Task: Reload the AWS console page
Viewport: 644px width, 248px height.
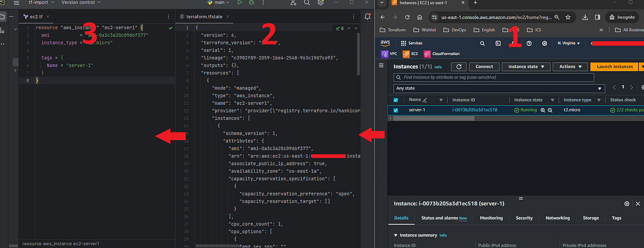Action: click(x=408, y=17)
